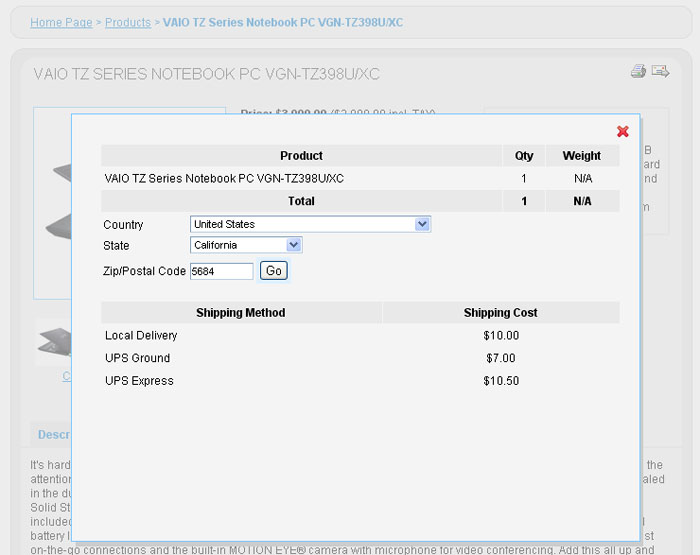Click the small laptop thumbnail behind popup
Viewport: 700px width, 555px height.
coord(54,342)
